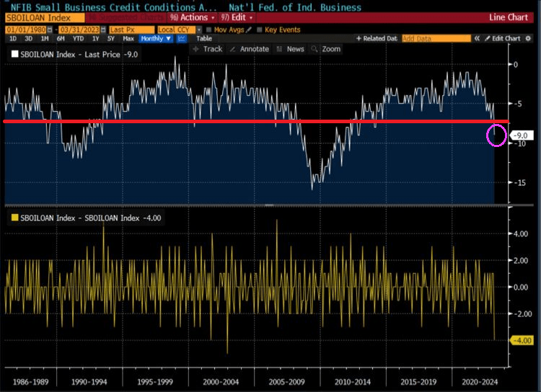This screenshot has width=541, height=392.
Task: Switch to Table view
Action: (204, 38)
